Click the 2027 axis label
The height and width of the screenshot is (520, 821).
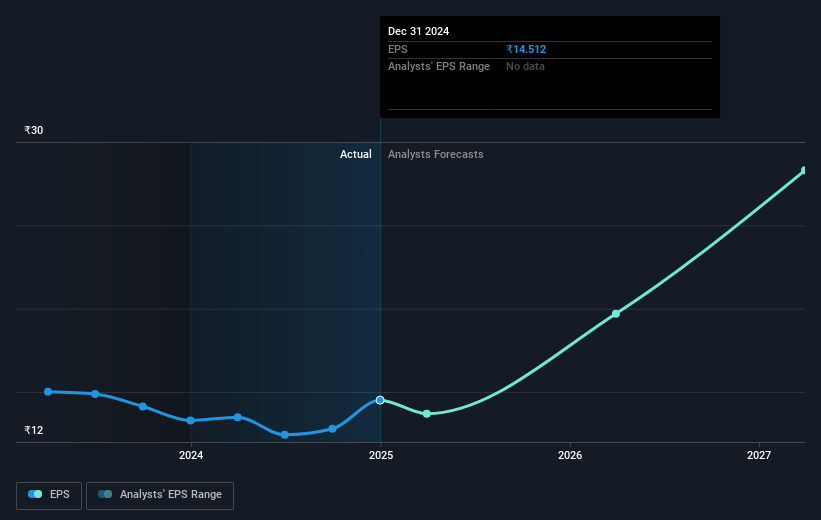[x=759, y=456]
